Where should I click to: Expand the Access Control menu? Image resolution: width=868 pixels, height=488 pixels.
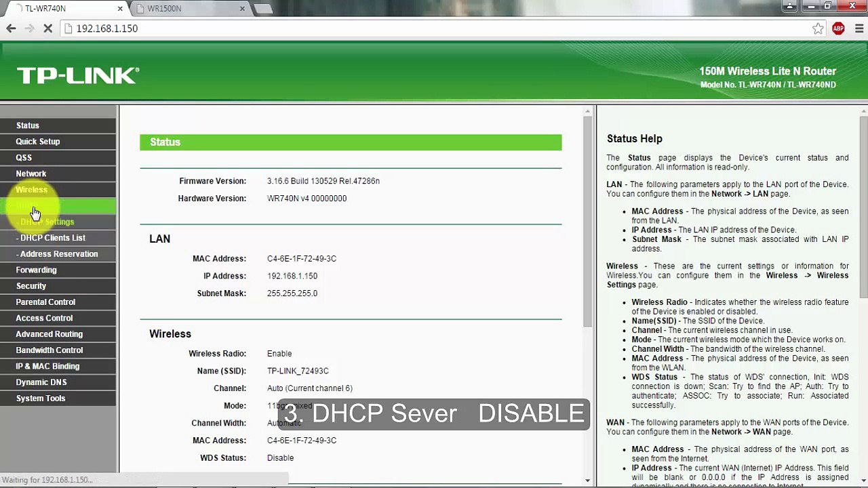pyautogui.click(x=44, y=318)
